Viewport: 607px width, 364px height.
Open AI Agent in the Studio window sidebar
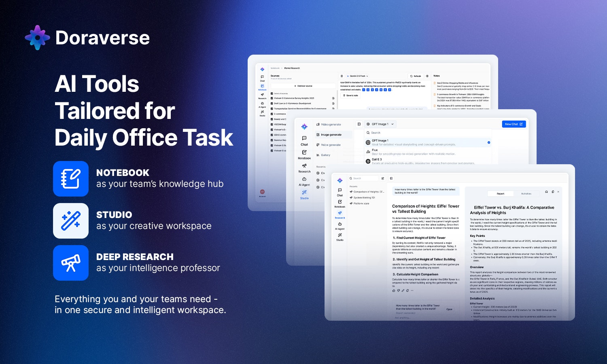tap(304, 182)
